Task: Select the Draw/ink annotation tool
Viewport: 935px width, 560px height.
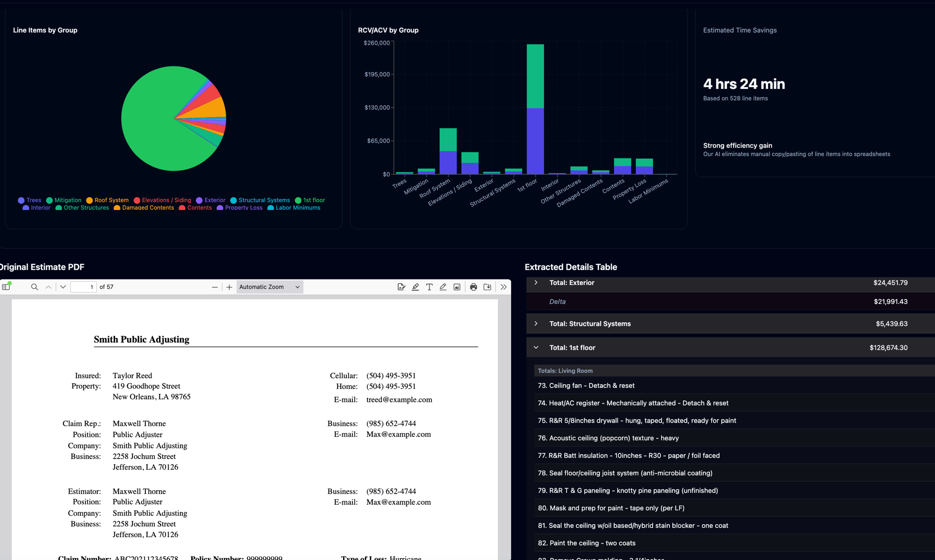Action: tap(443, 287)
